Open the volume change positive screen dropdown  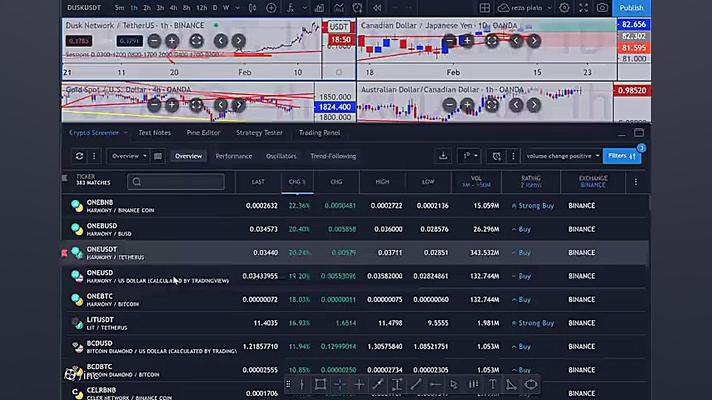(x=563, y=156)
